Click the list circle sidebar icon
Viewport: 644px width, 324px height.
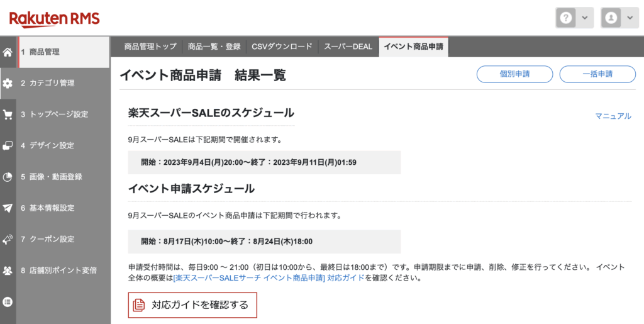tap(8, 302)
